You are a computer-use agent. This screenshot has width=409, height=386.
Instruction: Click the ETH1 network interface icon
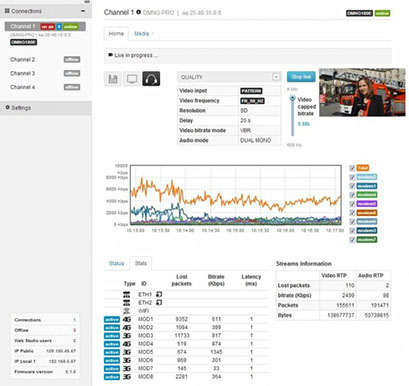pyautogui.click(x=127, y=295)
